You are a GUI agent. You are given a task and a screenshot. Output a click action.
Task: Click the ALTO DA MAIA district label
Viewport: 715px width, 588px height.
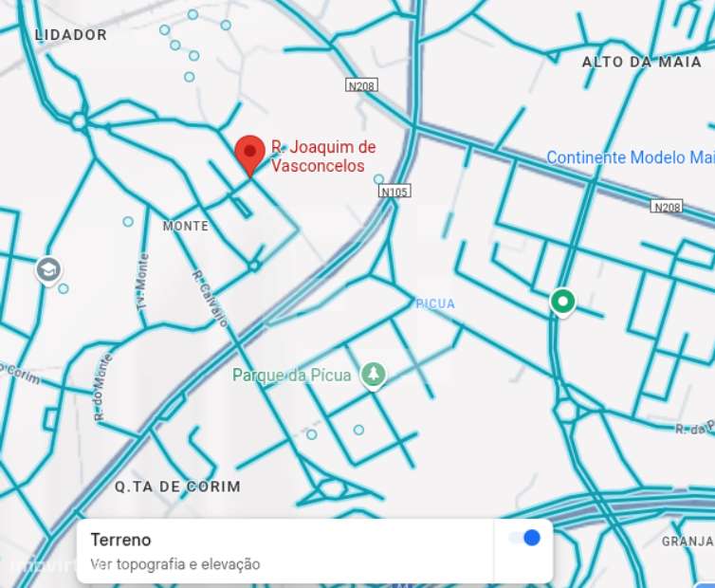coord(642,62)
